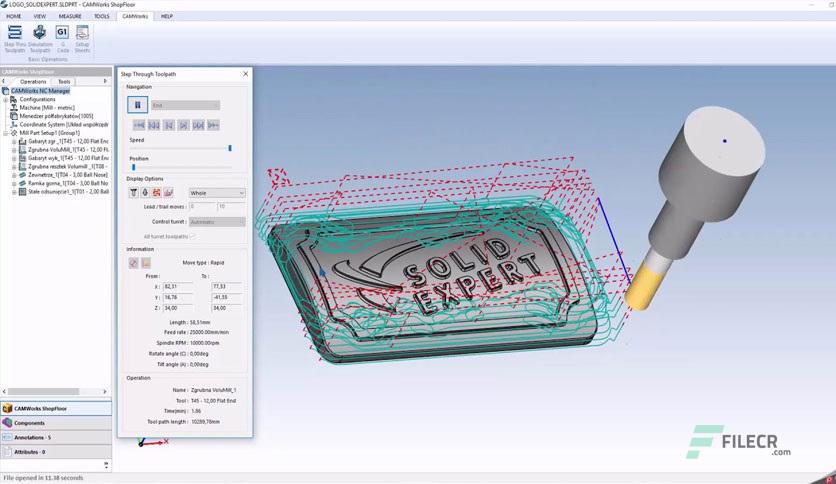
Task: Close the Step Through Toolpath dialog
Action: (x=245, y=74)
